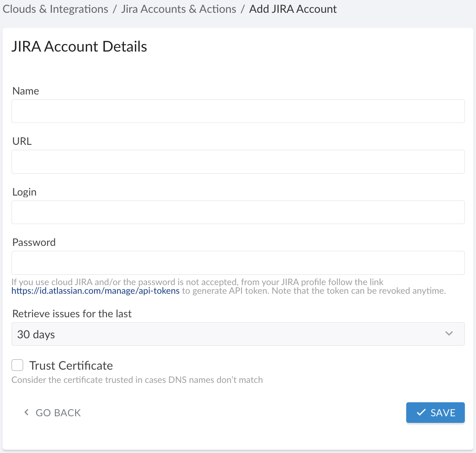
Task: Navigate to Clouds & Integrations breadcrumb
Action: click(55, 9)
